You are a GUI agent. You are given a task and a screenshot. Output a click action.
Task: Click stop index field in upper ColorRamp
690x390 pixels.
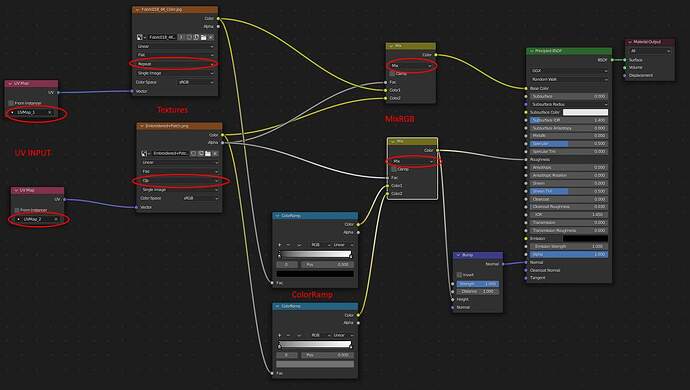[287, 265]
